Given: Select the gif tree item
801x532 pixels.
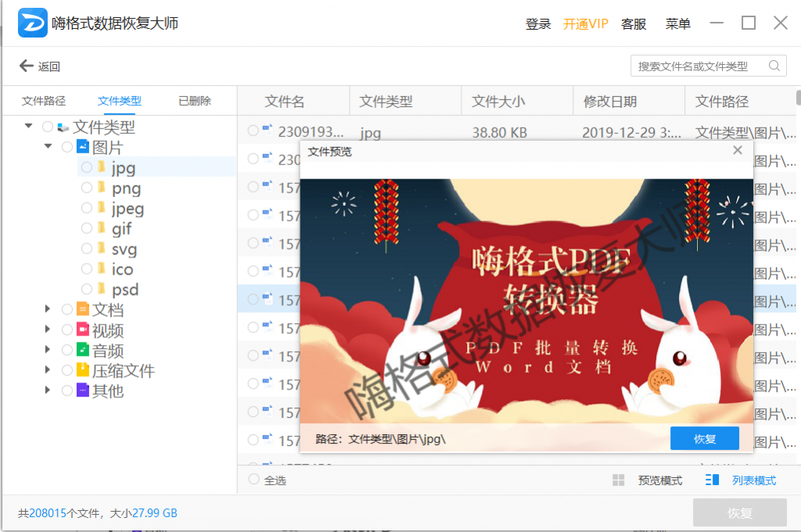Looking at the screenshot, I should coord(121,228).
